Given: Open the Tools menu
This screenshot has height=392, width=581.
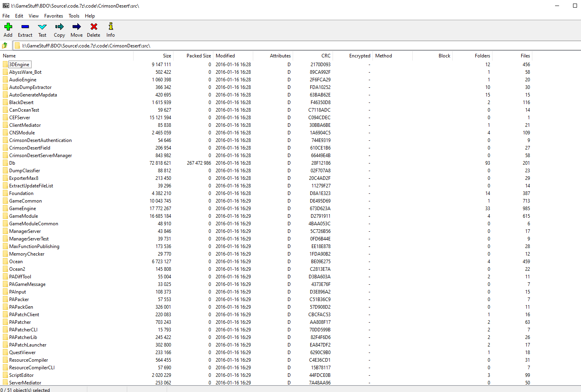Looking at the screenshot, I should (74, 16).
